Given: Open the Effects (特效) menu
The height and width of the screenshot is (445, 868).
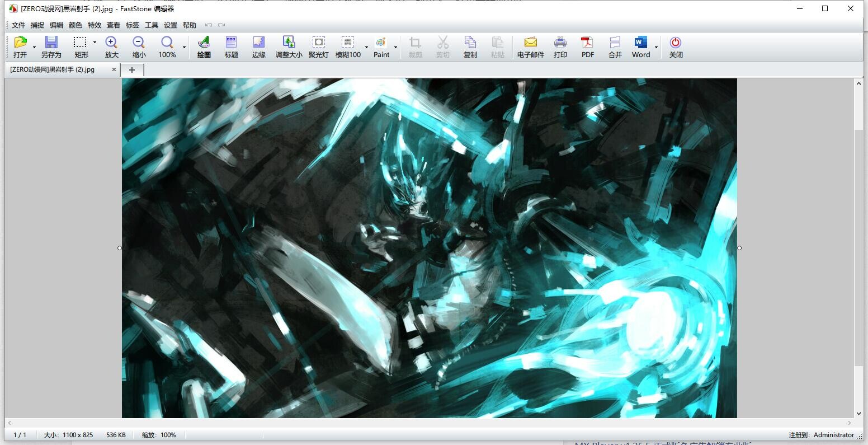Looking at the screenshot, I should point(95,25).
